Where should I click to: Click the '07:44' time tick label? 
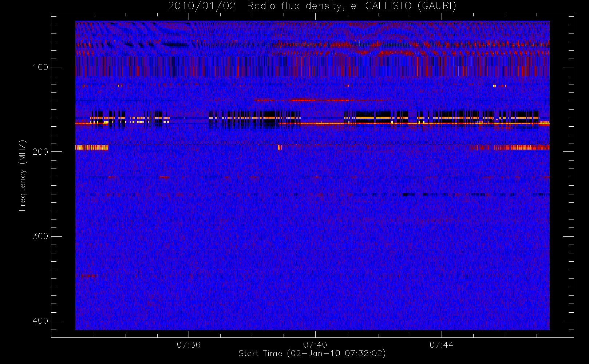(x=442, y=345)
